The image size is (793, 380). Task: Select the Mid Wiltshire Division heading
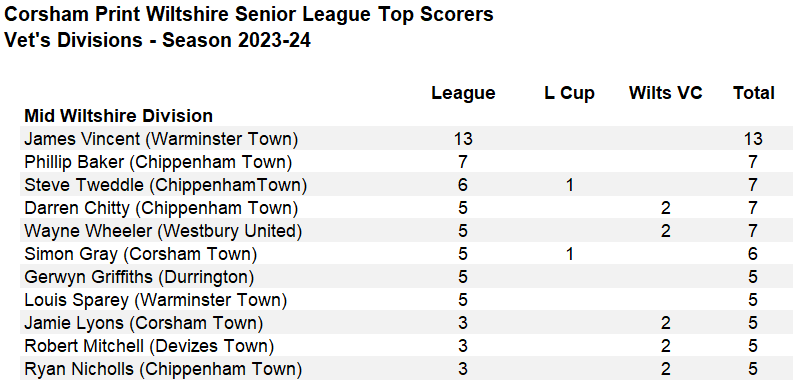(x=119, y=116)
